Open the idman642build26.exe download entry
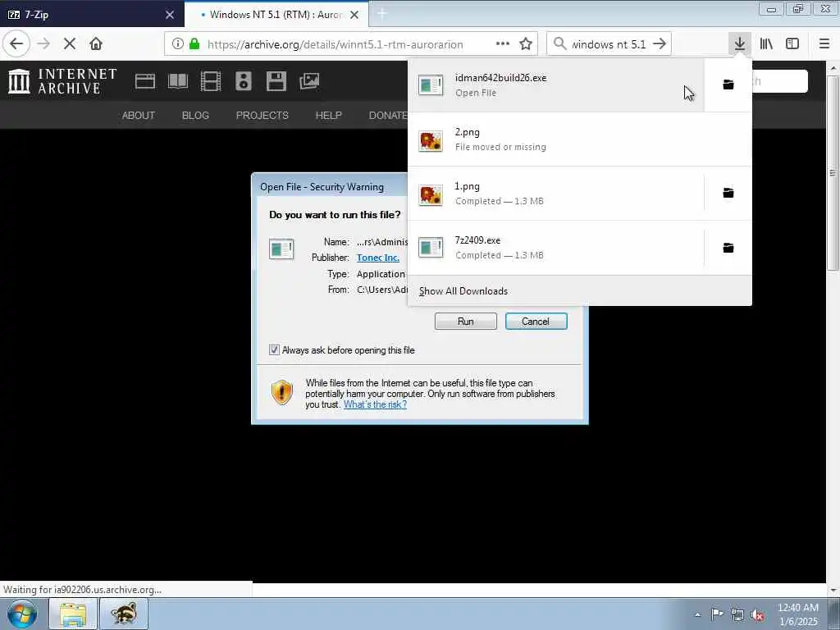This screenshot has width=840, height=630. tap(556, 84)
